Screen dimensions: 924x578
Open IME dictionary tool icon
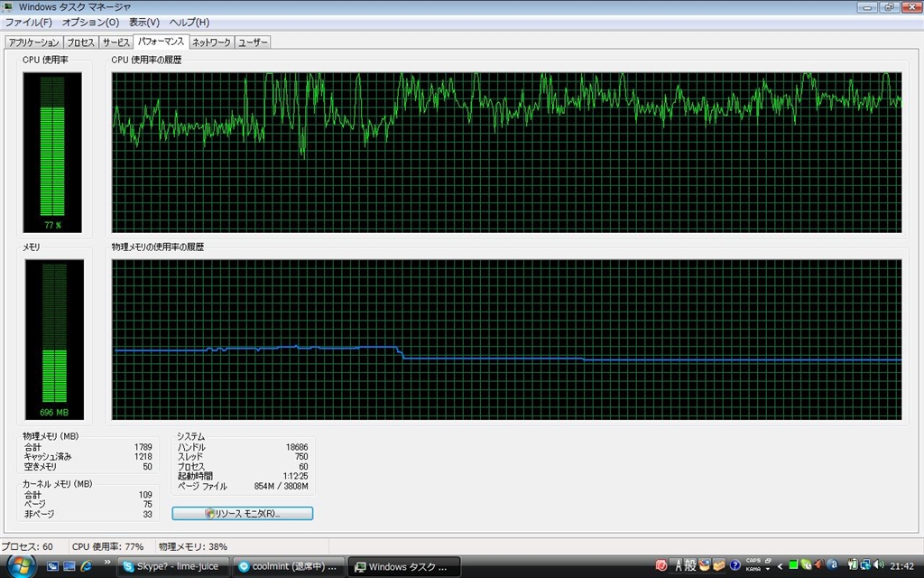[x=705, y=565]
